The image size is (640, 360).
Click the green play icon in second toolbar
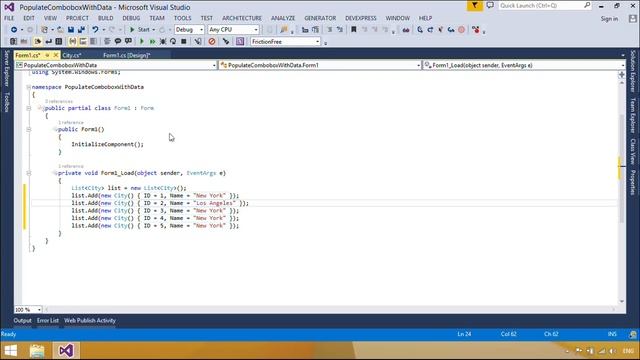142,42
